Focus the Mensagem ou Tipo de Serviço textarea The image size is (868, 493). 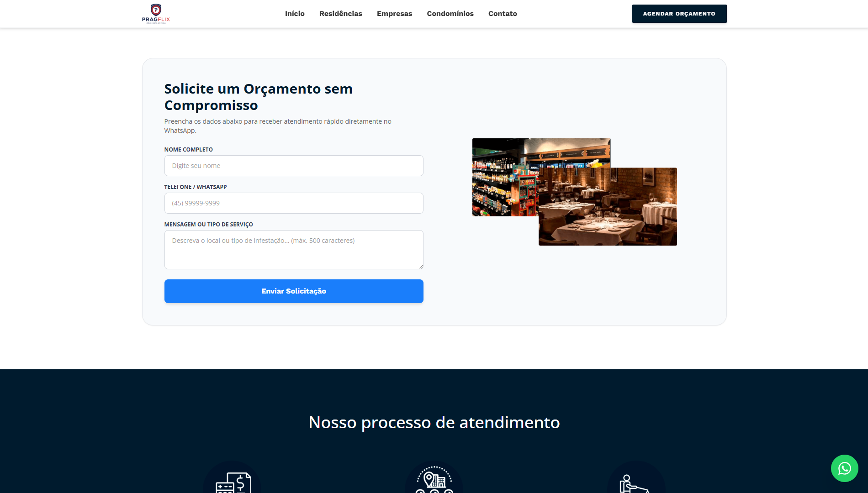tap(294, 250)
